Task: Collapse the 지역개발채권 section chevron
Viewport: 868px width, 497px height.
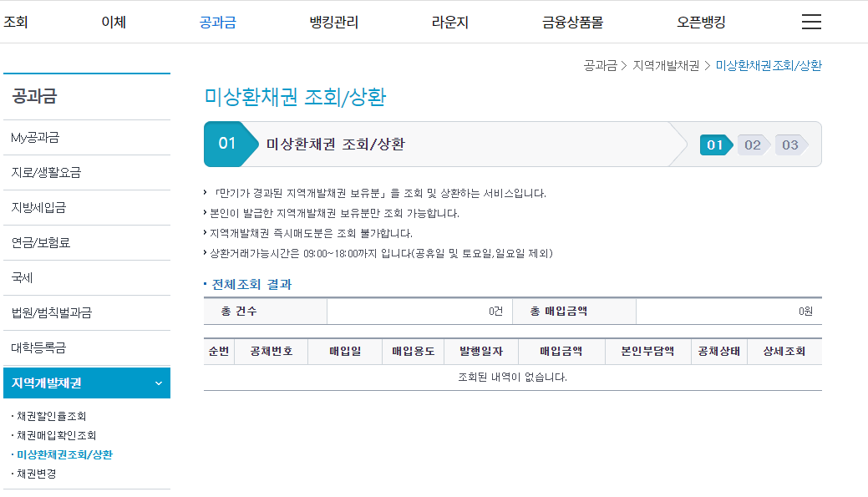Action: click(x=159, y=383)
